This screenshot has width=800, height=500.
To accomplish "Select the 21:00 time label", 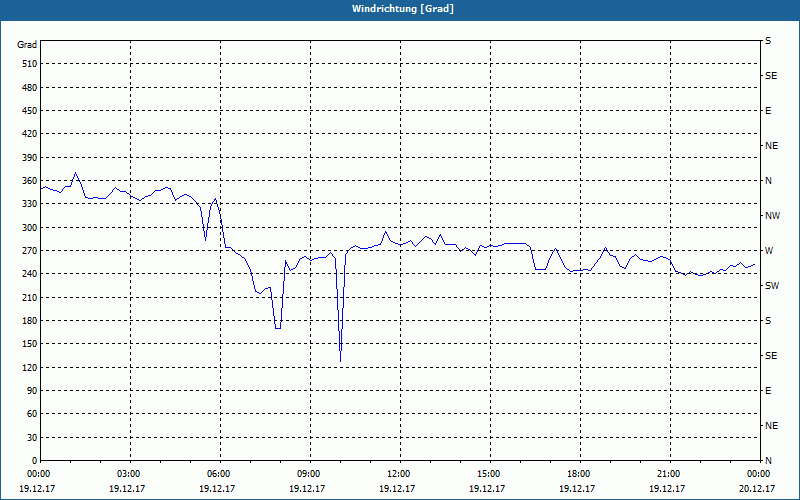I will tap(668, 474).
